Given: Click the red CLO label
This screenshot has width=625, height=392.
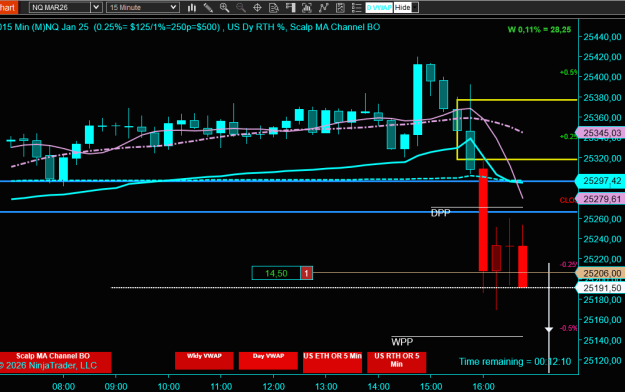Looking at the screenshot, I should pos(567,200).
